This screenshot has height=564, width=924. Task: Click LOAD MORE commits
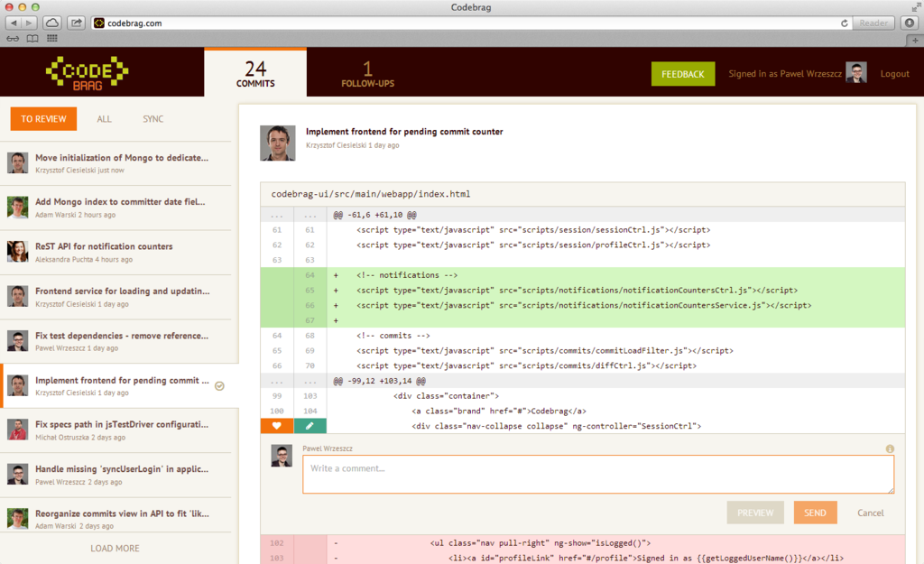click(115, 548)
